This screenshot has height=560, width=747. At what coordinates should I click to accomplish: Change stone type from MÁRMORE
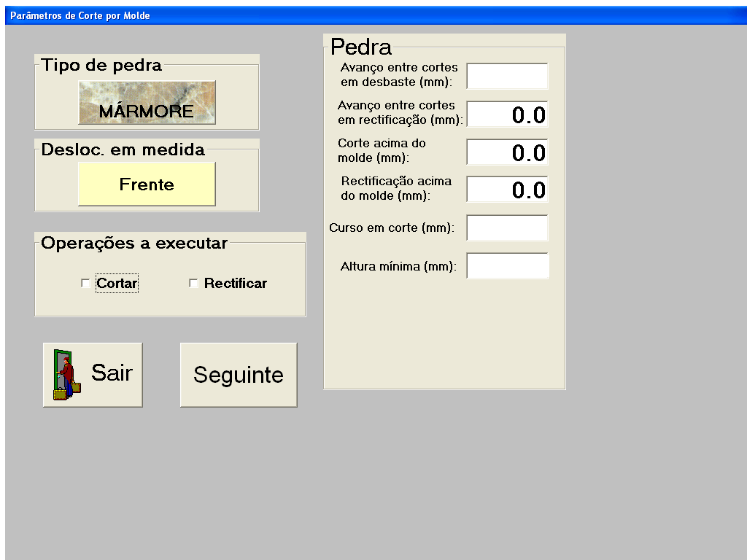tap(147, 103)
